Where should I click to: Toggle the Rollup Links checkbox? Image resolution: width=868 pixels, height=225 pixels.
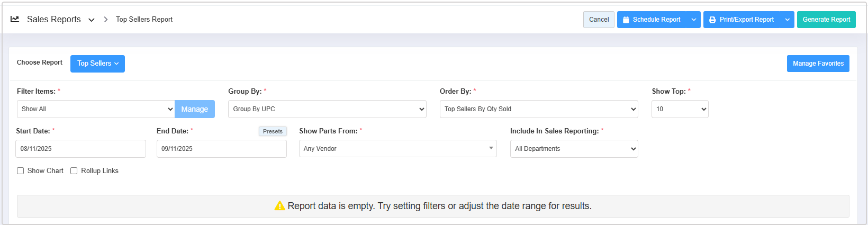point(74,170)
